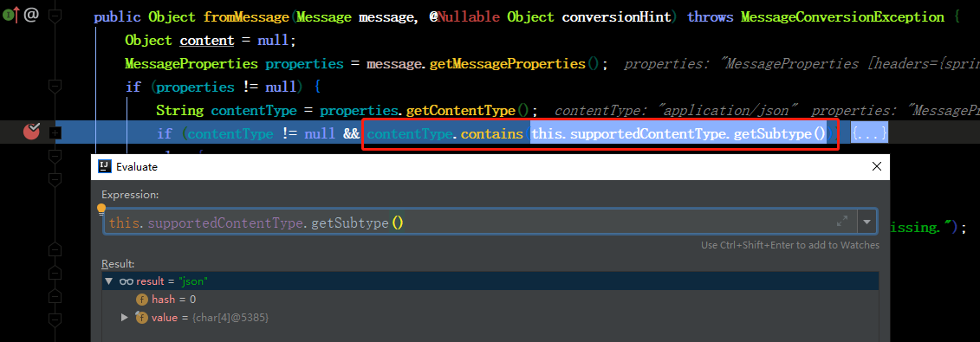Viewport: 980px width, 342px height.
Task: Close the Evaluate dialog
Action: click(x=877, y=166)
